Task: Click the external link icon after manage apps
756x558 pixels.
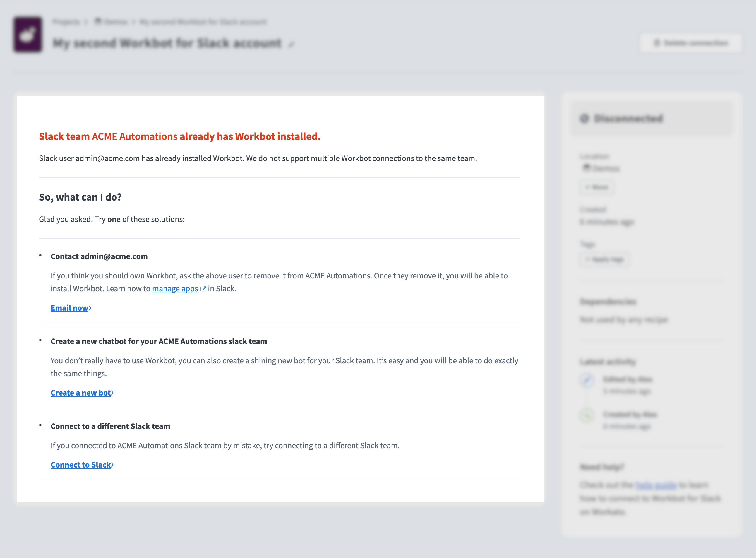Action: click(x=203, y=289)
